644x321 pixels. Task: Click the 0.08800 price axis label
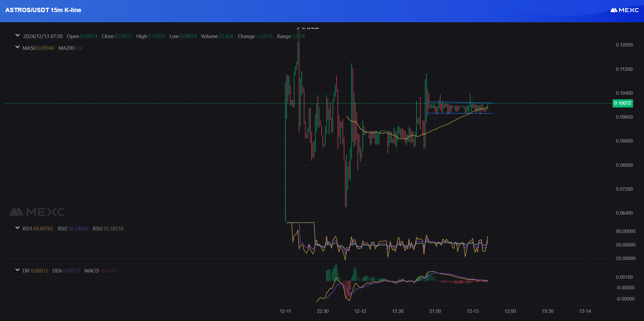(x=624, y=141)
